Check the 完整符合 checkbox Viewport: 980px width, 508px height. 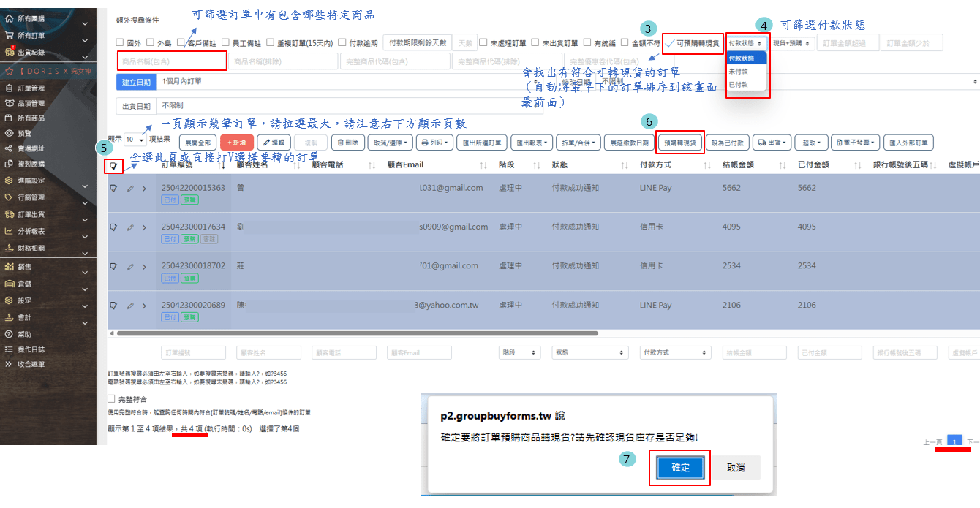(112, 399)
